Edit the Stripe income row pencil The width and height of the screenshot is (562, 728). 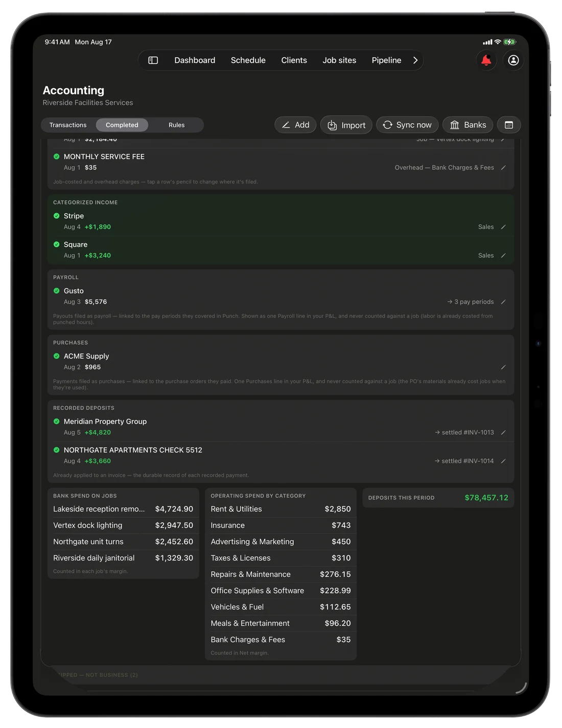coord(503,227)
